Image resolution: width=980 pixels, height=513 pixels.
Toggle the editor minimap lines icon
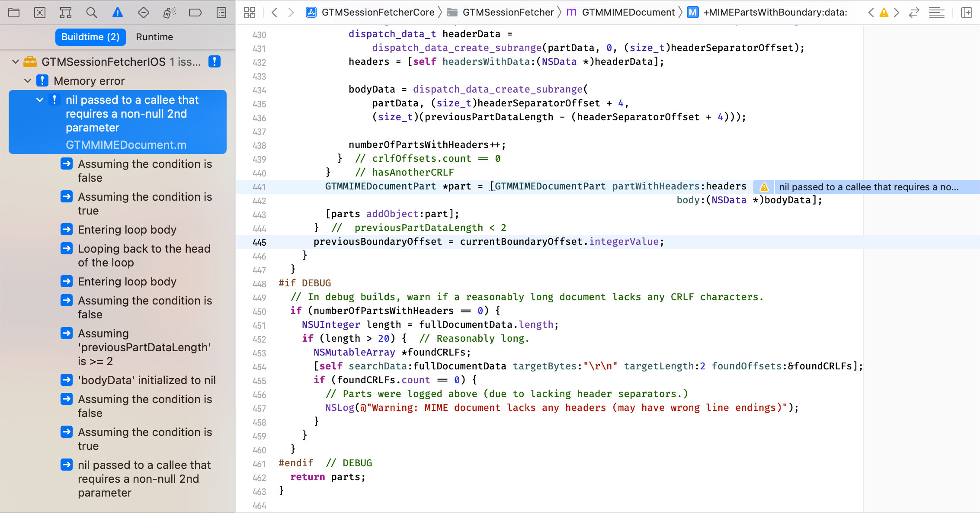pyautogui.click(x=937, y=13)
